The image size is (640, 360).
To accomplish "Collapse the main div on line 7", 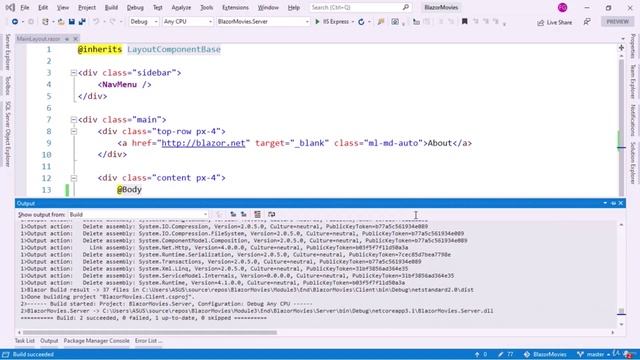I will (x=73, y=120).
